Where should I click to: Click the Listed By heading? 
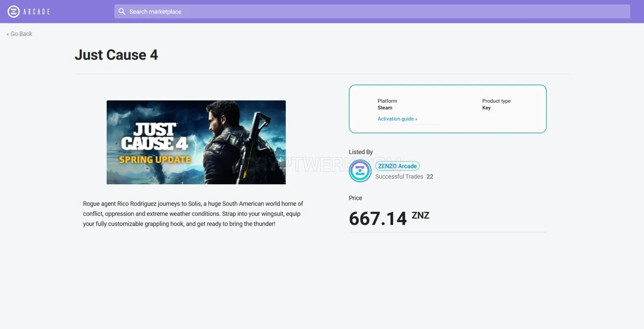(x=361, y=152)
